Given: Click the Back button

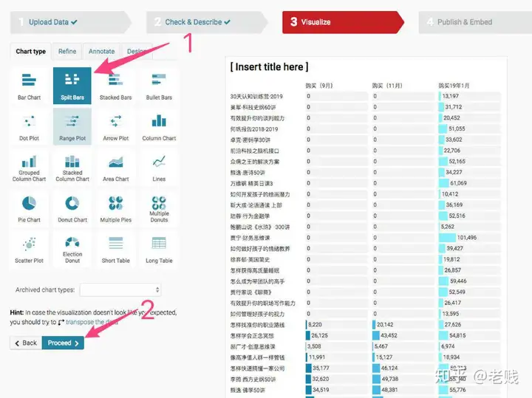Looking at the screenshot, I should pyautogui.click(x=26, y=343).
